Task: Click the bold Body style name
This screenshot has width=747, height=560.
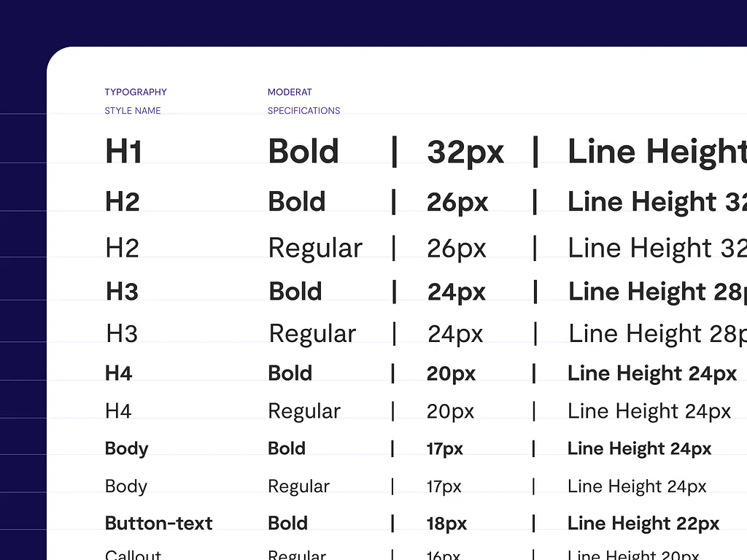Action: coord(126,448)
